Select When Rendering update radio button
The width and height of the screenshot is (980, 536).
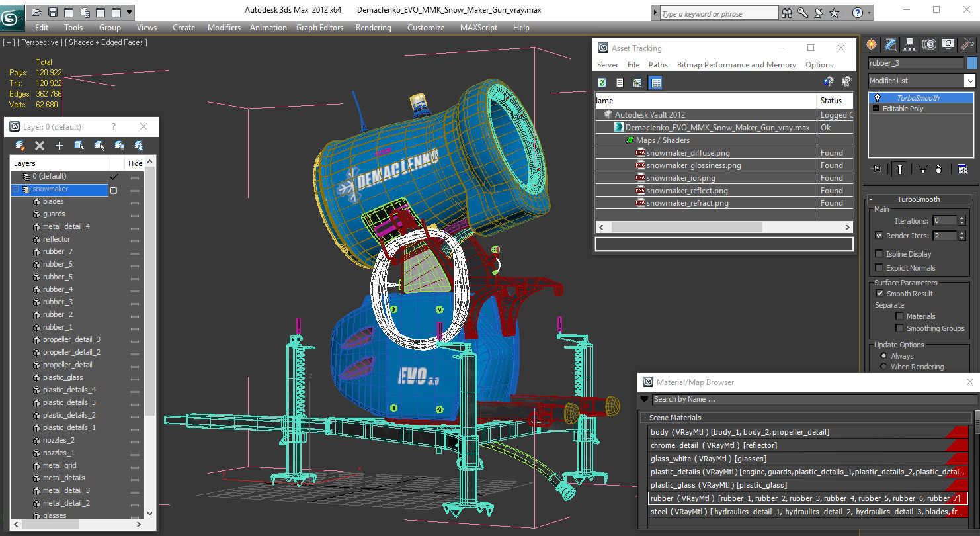[x=883, y=366]
